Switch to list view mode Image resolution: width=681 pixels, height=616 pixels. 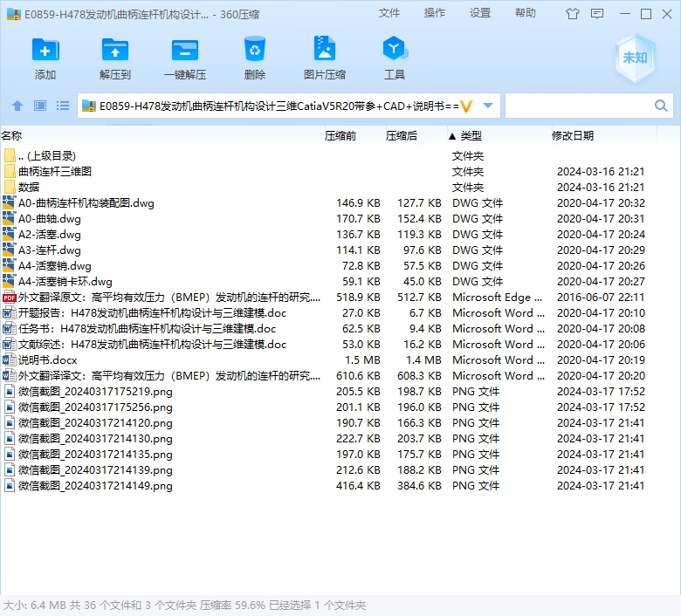(63, 106)
